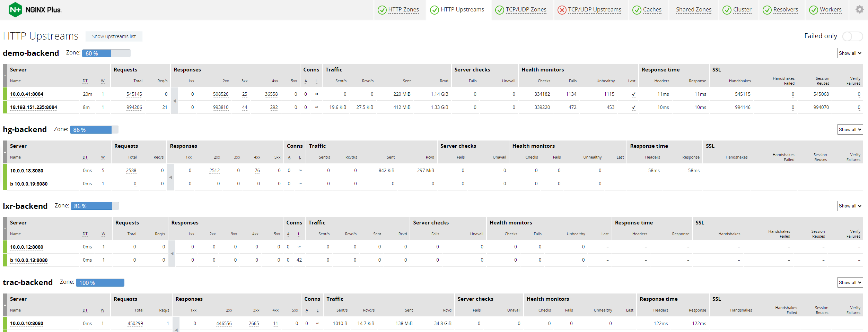Click the red error icon on TCP/UDP Upstreams
Image resolution: width=868 pixels, height=332 pixels.
point(562,10)
